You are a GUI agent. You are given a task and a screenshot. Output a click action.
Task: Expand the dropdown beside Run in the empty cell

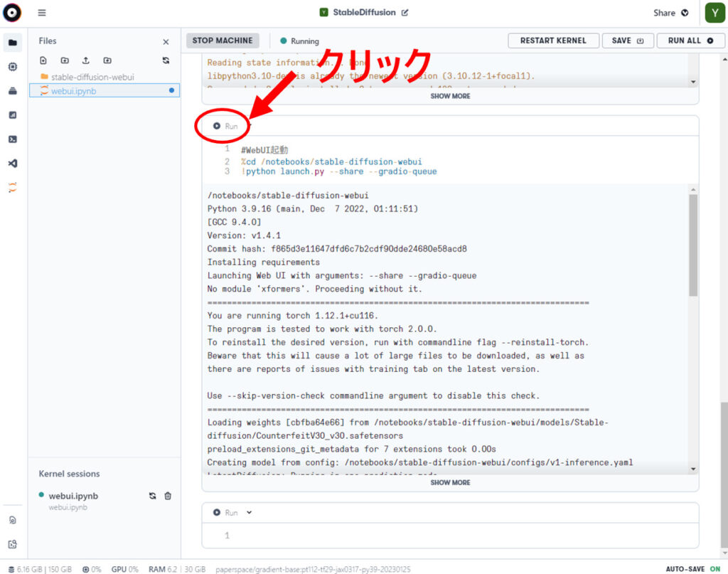click(x=249, y=513)
